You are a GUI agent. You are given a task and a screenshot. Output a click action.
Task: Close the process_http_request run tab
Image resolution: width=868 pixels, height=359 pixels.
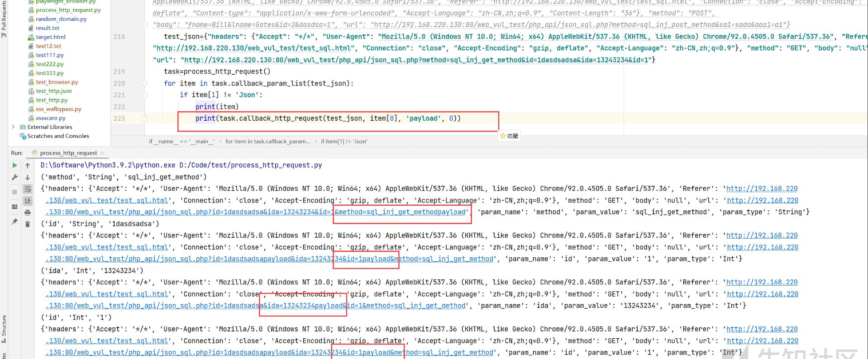(x=102, y=153)
